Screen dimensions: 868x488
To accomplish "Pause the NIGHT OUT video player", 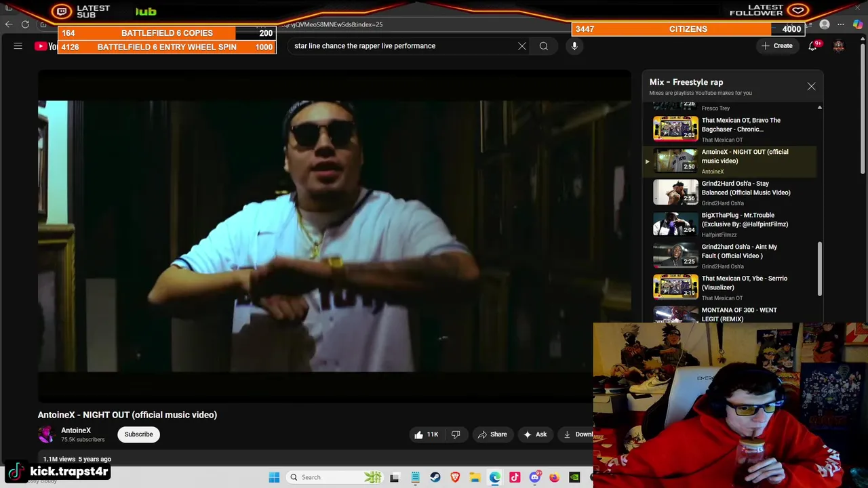I will [334, 236].
